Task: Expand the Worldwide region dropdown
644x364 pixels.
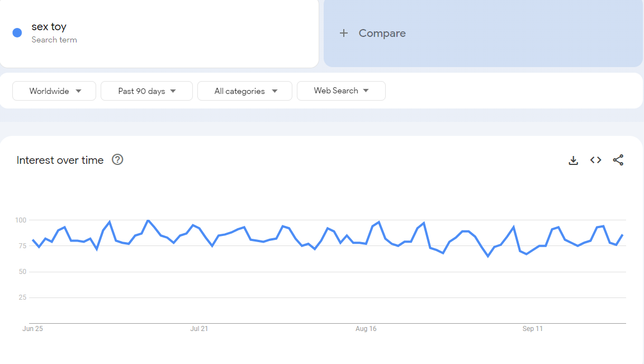Action: tap(54, 91)
